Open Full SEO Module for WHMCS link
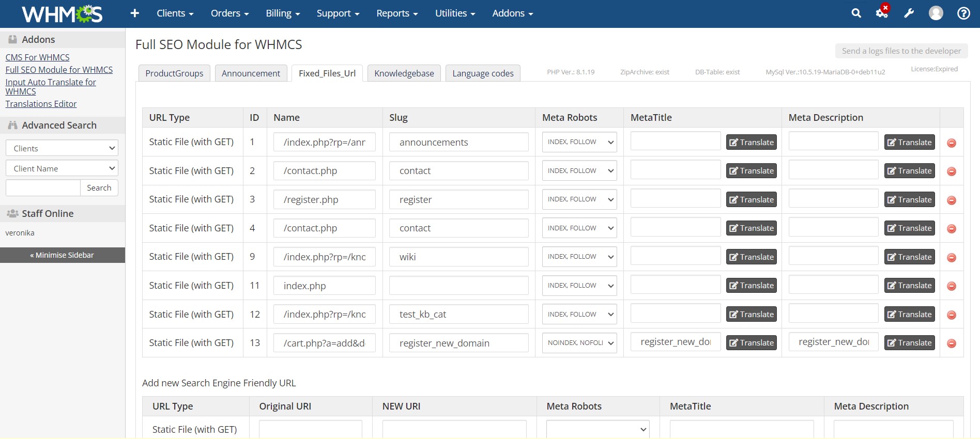Screen dimensions: 980x439 [59, 70]
